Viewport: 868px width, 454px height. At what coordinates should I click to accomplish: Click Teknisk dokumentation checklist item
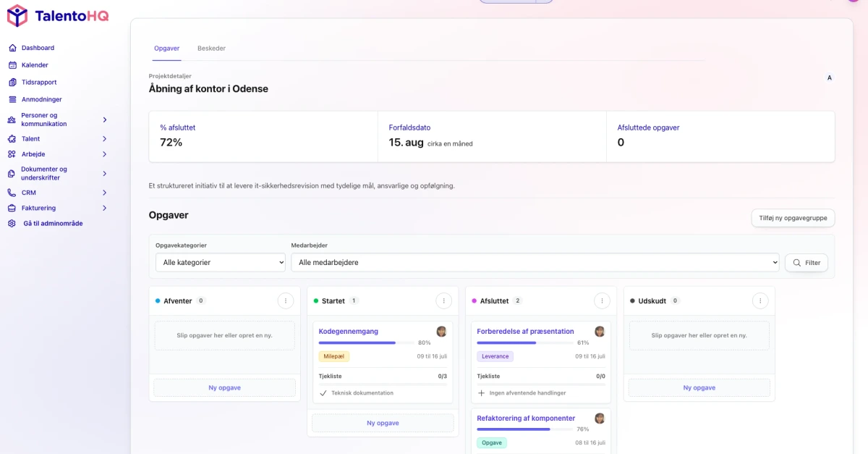pos(362,393)
